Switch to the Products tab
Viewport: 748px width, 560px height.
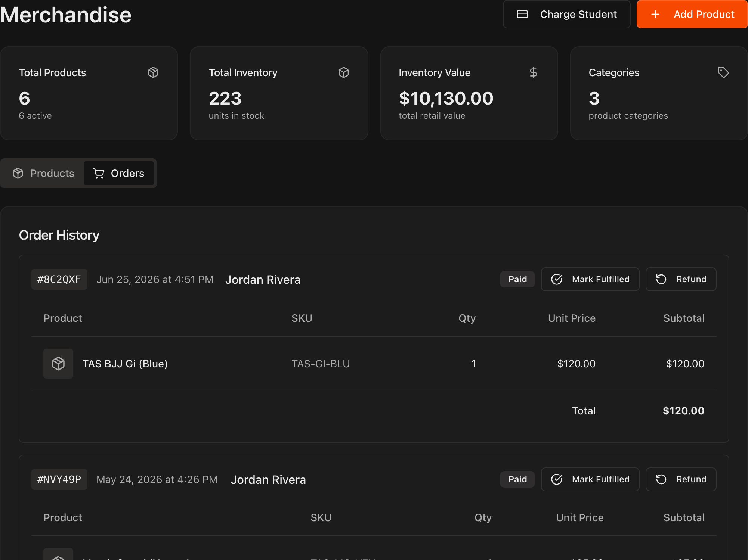pos(43,173)
